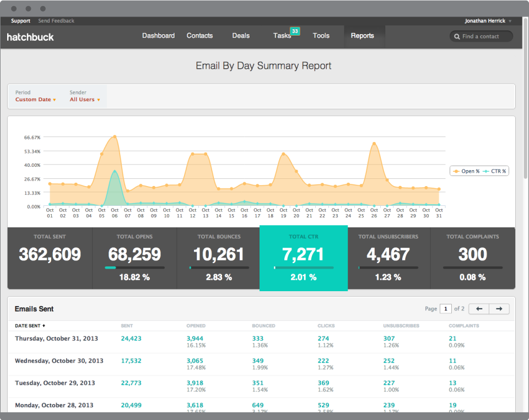Click the Send Feedback link

pyautogui.click(x=56, y=21)
